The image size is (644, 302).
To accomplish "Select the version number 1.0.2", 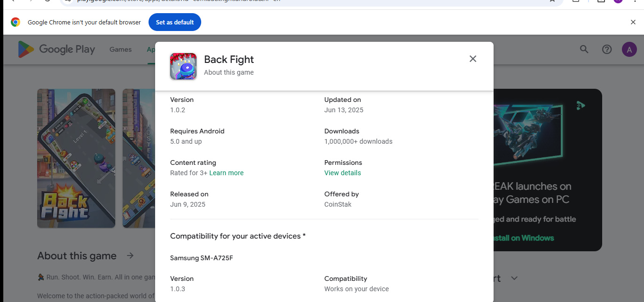I will coord(178,110).
